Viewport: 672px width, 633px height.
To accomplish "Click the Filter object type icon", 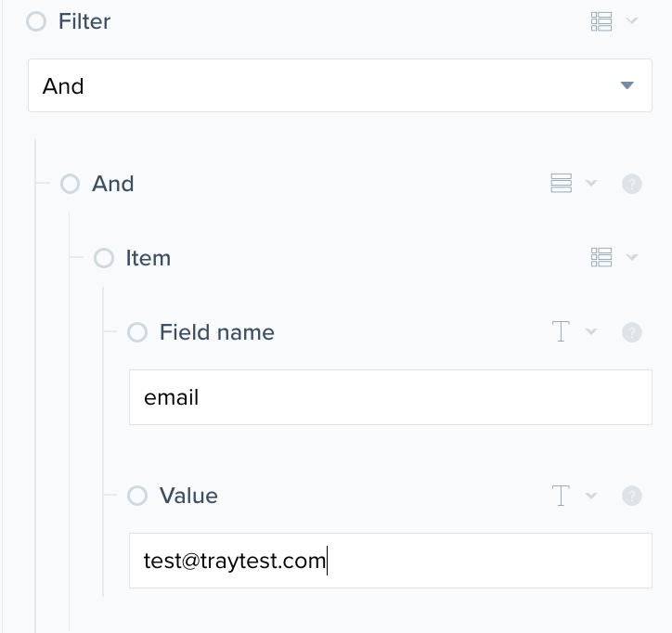I will (601, 21).
